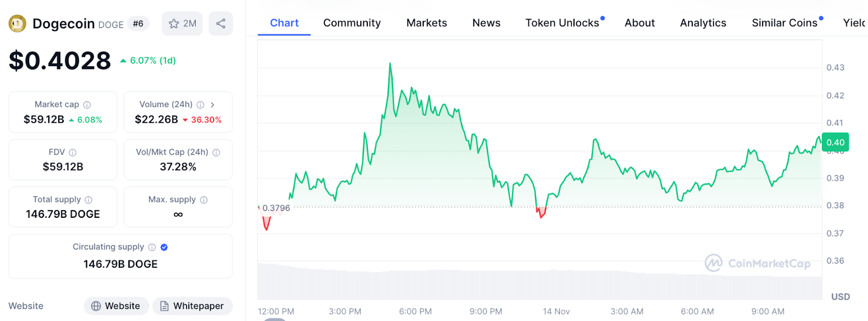Image resolution: width=868 pixels, height=321 pixels.
Task: Click the 14 Nov date axis label
Action: point(556,312)
